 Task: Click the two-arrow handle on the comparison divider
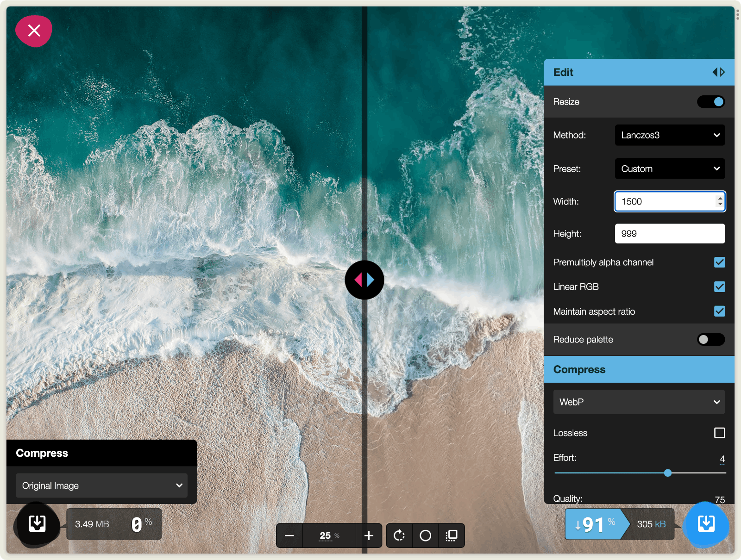(x=364, y=280)
